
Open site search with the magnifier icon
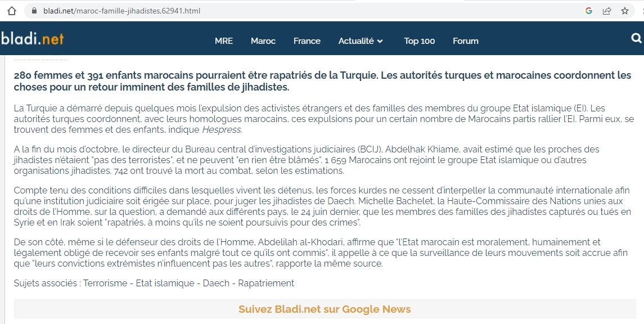tap(636, 38)
